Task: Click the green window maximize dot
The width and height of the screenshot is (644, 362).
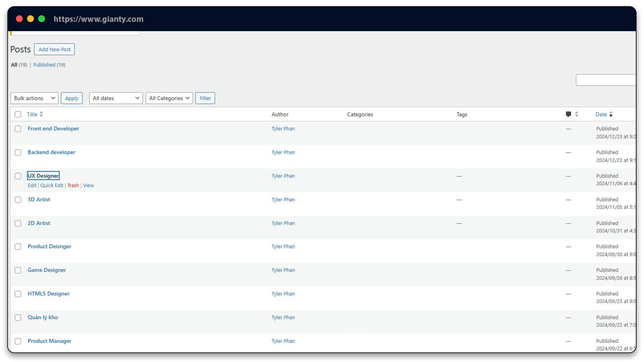Action: pyautogui.click(x=42, y=19)
